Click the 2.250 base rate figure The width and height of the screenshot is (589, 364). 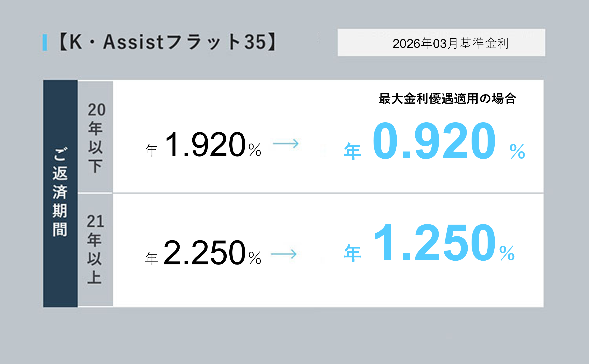click(x=204, y=253)
